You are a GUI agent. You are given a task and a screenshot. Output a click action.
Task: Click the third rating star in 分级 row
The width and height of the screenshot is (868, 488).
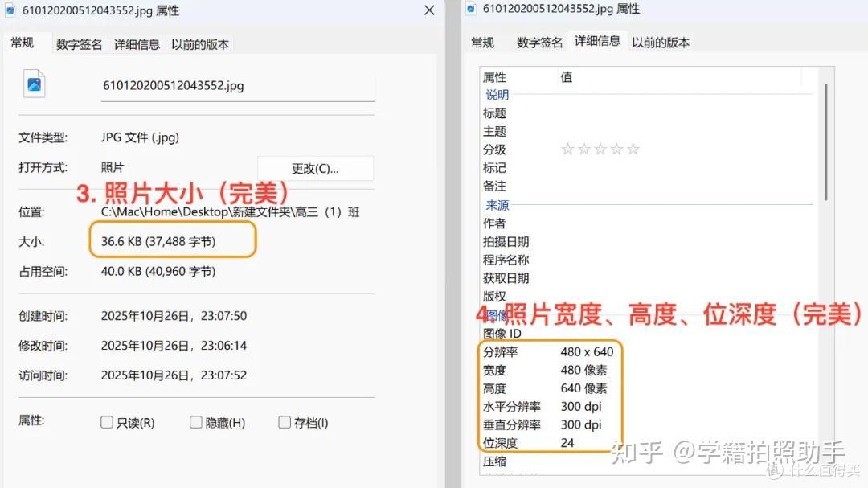[600, 149]
